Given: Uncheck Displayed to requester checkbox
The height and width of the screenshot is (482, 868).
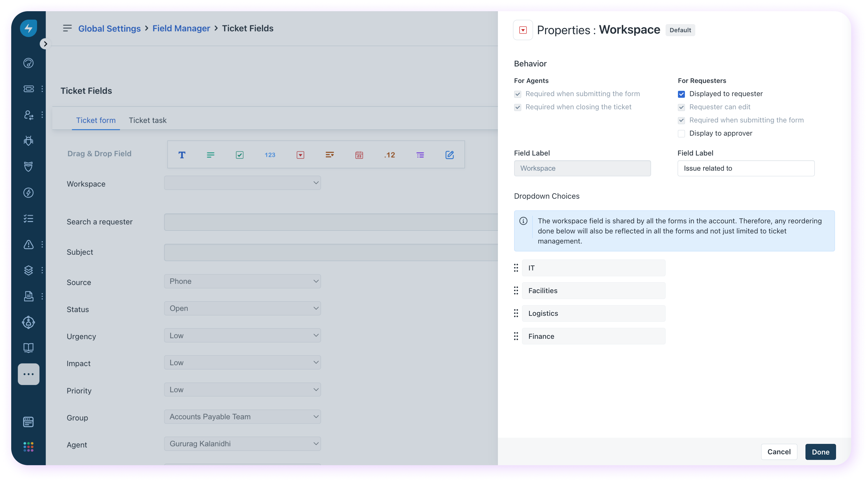Looking at the screenshot, I should (x=681, y=94).
